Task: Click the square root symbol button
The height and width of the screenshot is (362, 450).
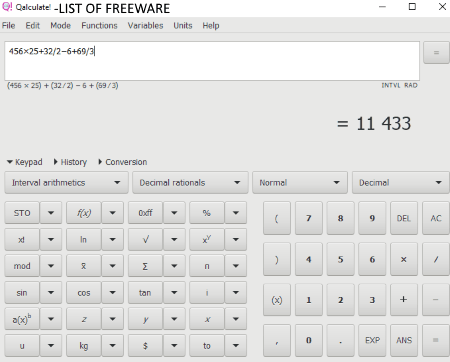Action: click(145, 239)
